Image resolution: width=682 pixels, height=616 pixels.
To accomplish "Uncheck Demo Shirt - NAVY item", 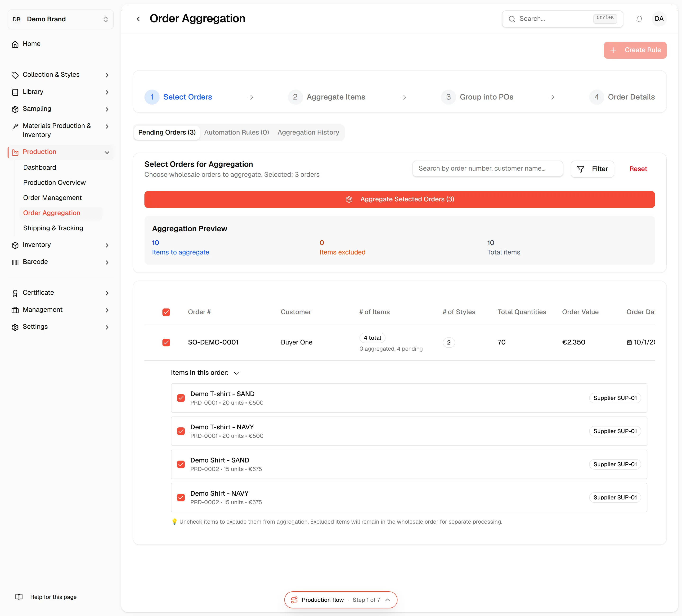I will pyautogui.click(x=181, y=498).
